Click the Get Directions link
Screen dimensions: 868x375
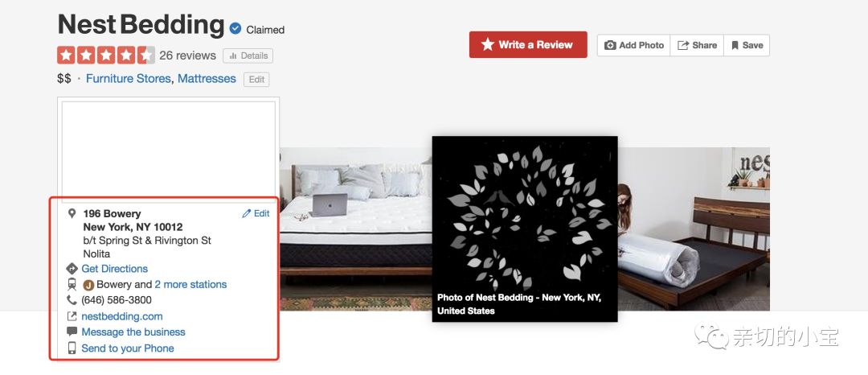click(x=115, y=269)
